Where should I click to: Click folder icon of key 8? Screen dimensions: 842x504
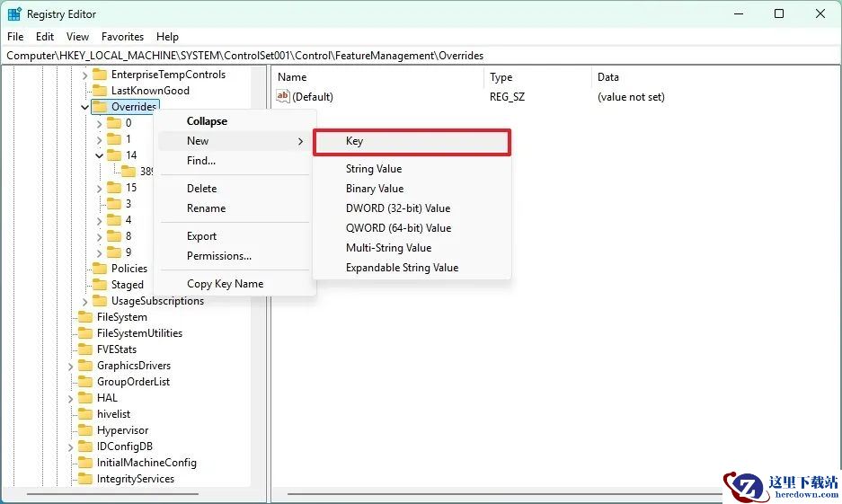pyautogui.click(x=114, y=235)
